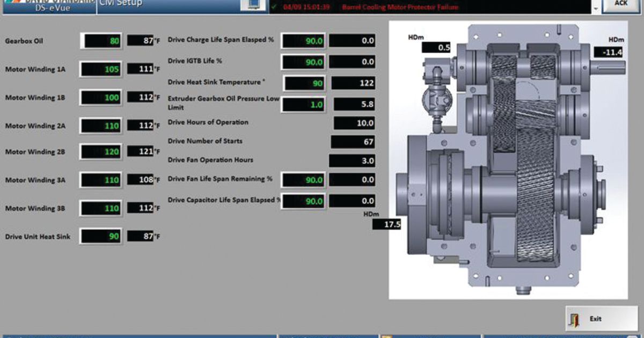Viewport: 644px width, 338px height.
Task: Edit Gearbox Oil setpoint field 80
Action: coord(101,41)
